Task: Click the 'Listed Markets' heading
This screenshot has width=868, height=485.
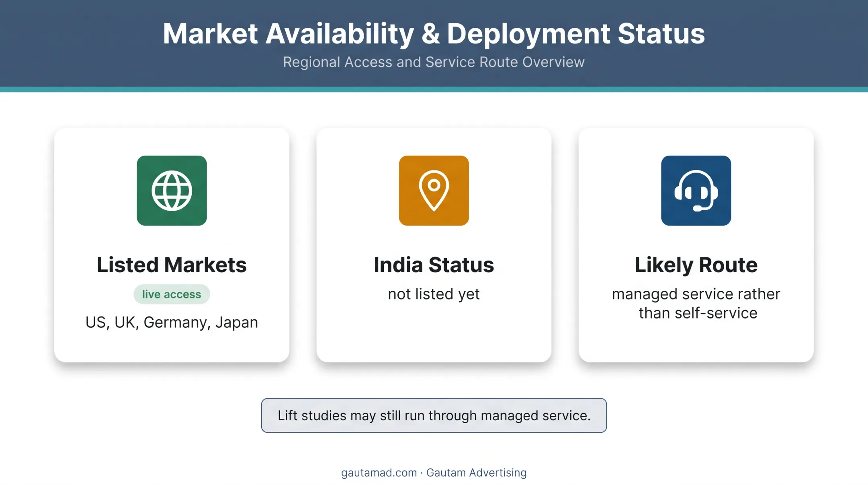Action: [x=172, y=265]
